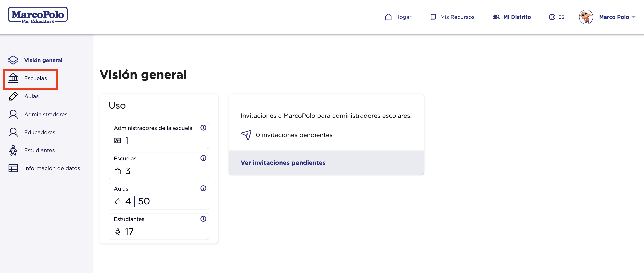Viewport: 644px width, 273px height.
Task: Open Administradores in the sidebar
Action: point(46,114)
